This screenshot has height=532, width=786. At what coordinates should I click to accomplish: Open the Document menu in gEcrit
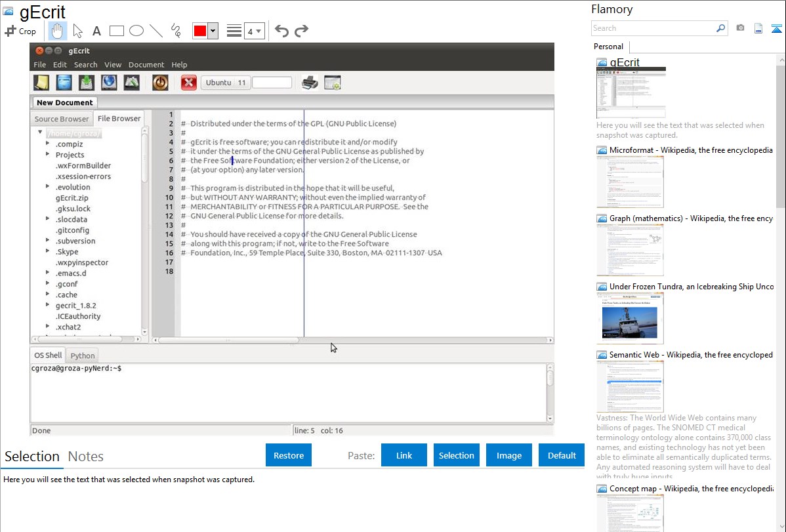click(146, 65)
